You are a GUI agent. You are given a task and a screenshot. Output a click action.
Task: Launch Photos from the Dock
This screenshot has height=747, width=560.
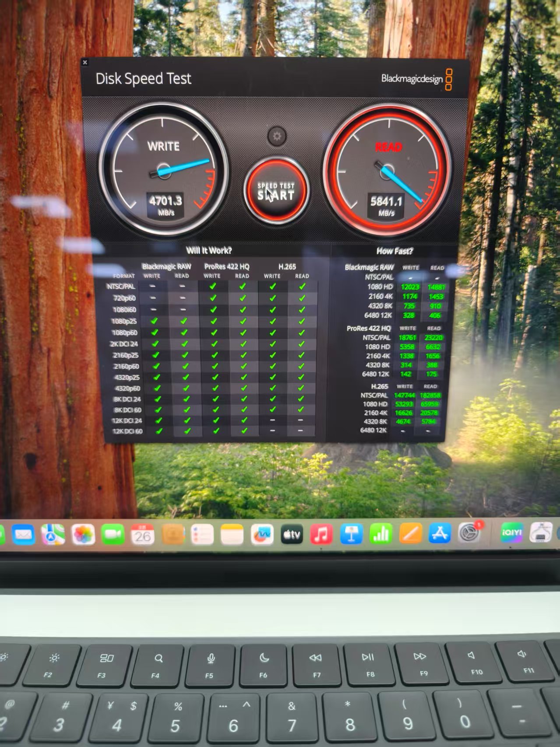pyautogui.click(x=83, y=535)
